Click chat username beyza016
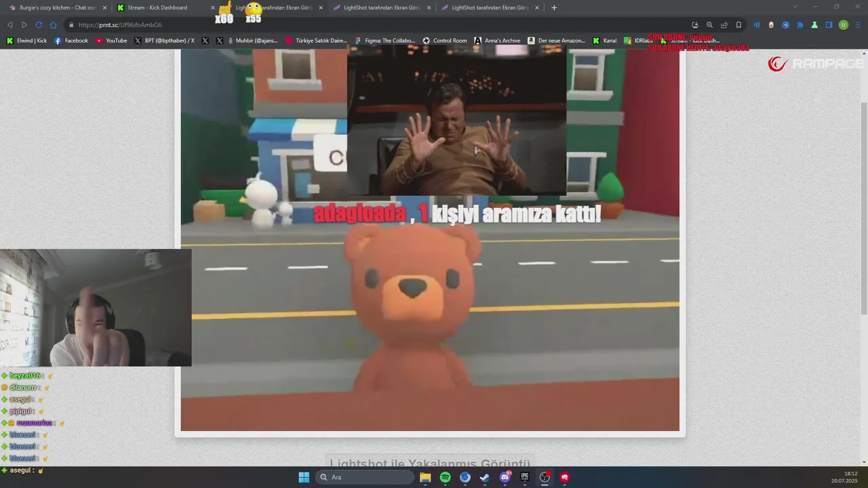Screen dimensions: 868x488 point(24,376)
